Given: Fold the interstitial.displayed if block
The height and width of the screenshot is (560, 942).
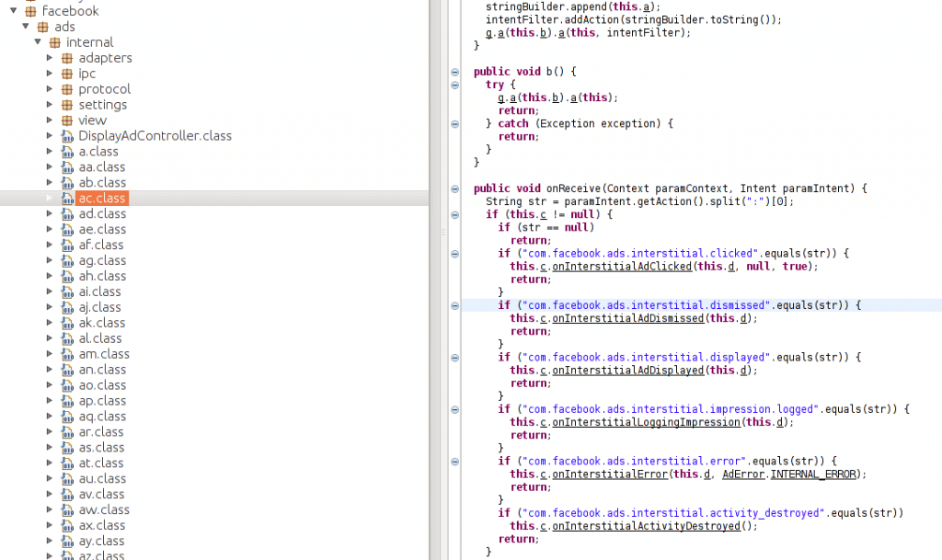Looking at the screenshot, I should coord(454,358).
